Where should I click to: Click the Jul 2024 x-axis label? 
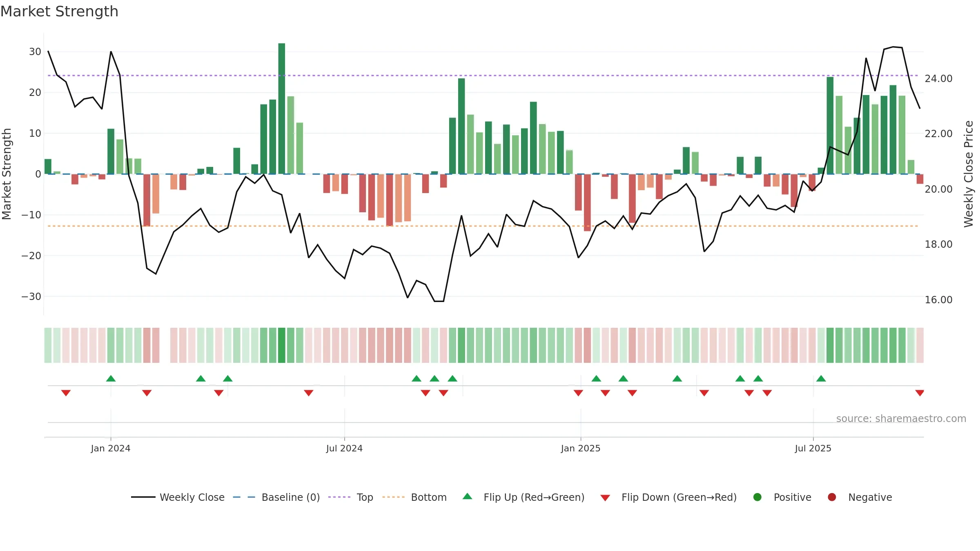tap(344, 448)
